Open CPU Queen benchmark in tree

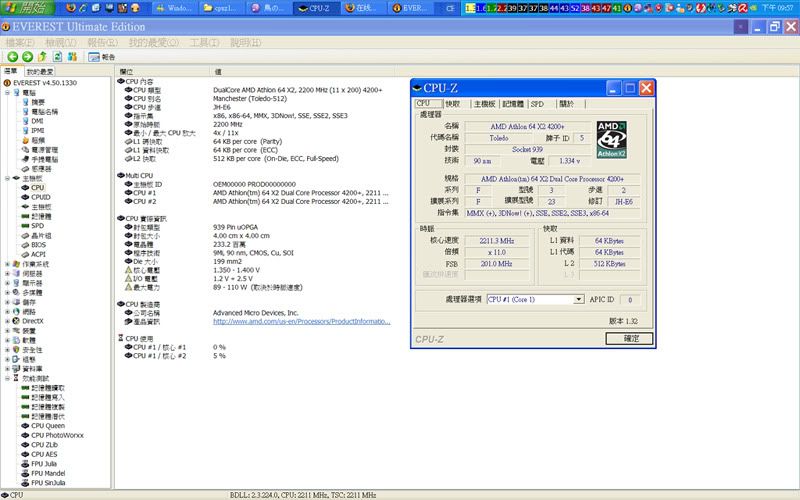point(47,424)
